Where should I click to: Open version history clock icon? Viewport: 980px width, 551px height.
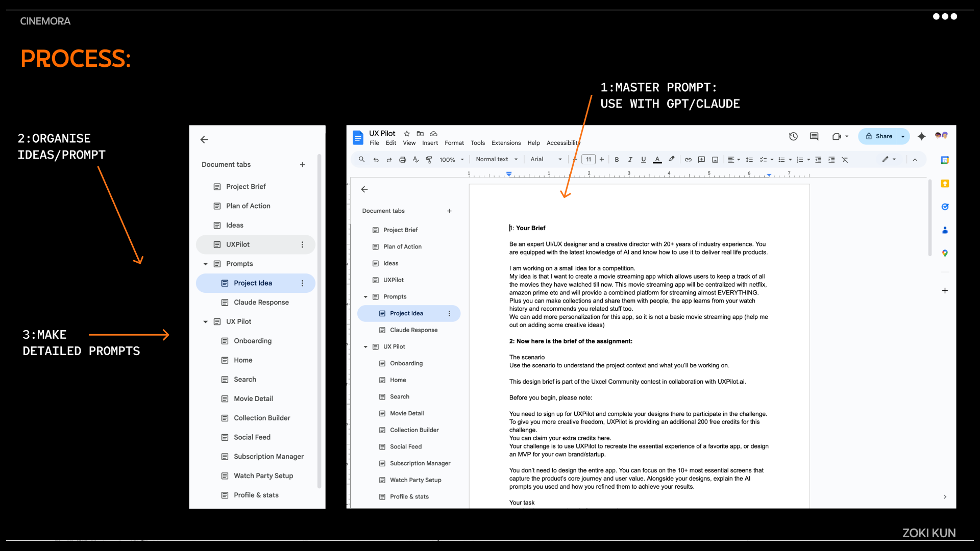point(793,136)
